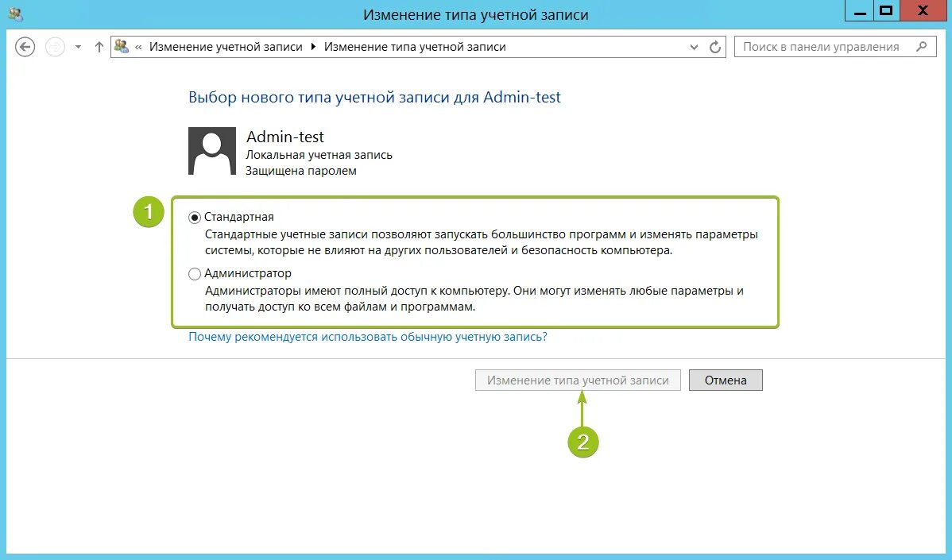Go up one level with Up arrow
The width and height of the screenshot is (952, 560).
99,47
